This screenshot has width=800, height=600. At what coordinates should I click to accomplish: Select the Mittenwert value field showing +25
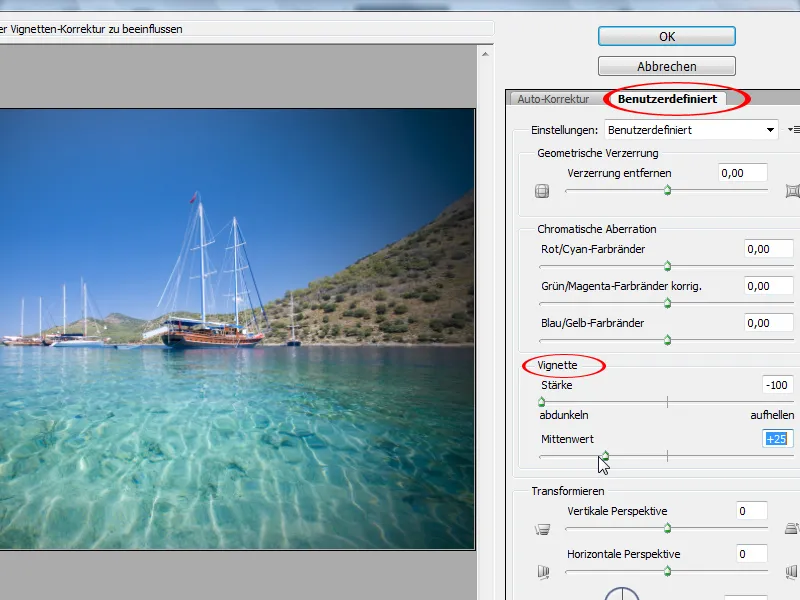tap(775, 438)
